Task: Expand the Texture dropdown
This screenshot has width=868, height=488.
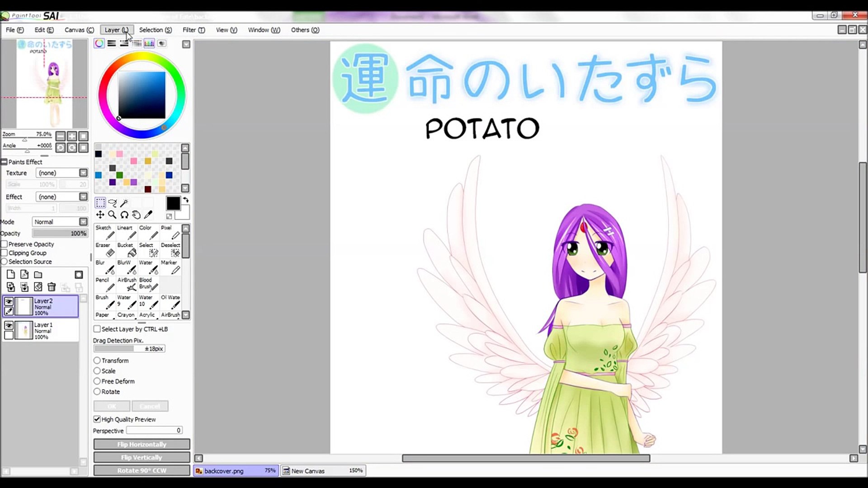Action: 83,173
